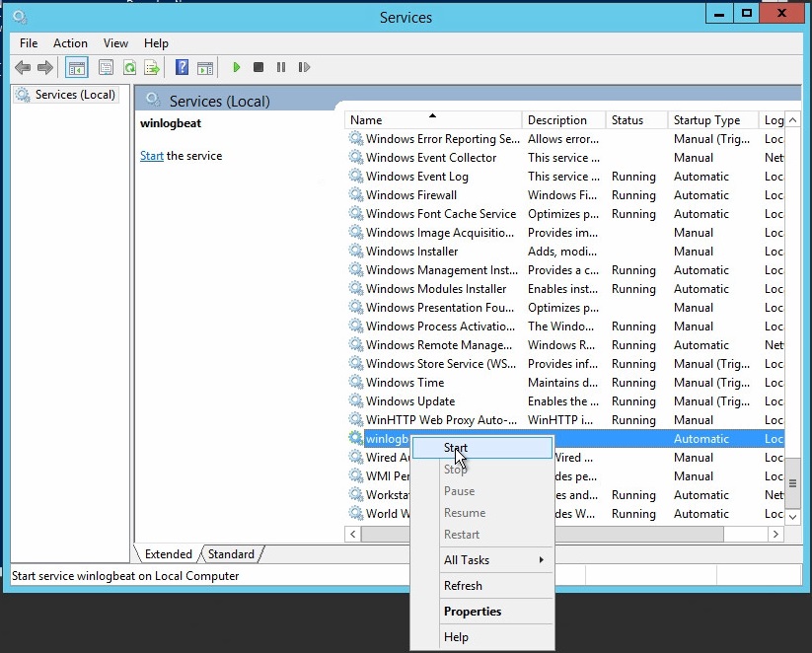Image resolution: width=812 pixels, height=653 pixels.
Task: Select the Windows Remote Management row
Action: point(564,345)
